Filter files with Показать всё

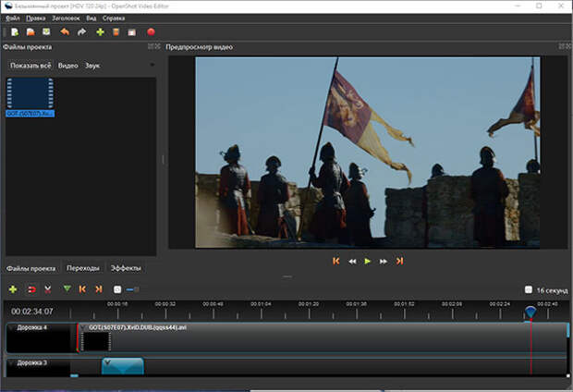pos(30,66)
